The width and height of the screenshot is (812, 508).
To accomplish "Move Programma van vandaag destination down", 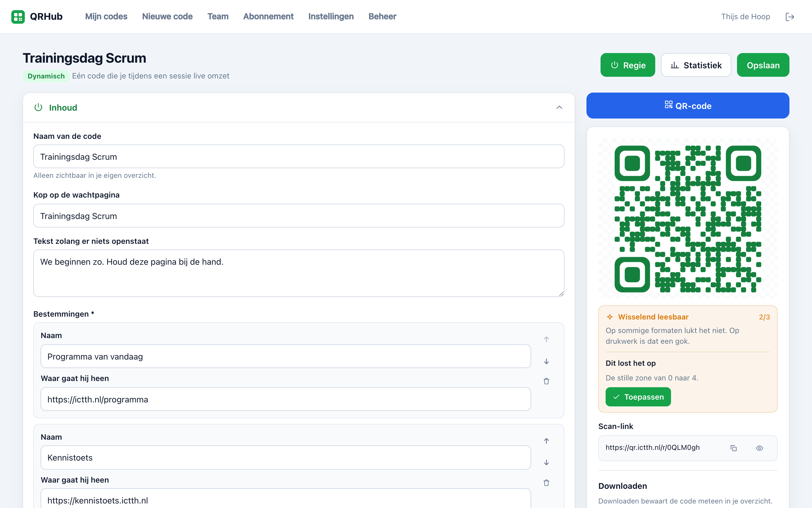I will [x=546, y=362].
